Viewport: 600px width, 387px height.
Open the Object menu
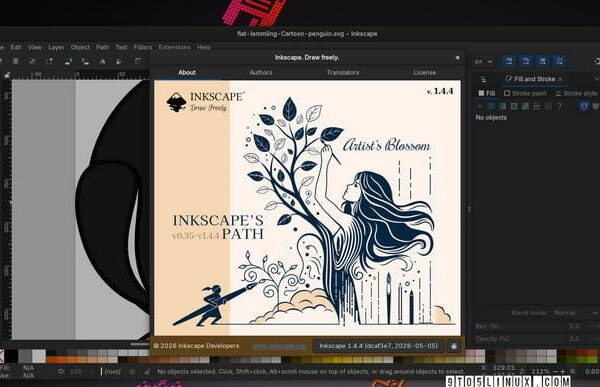pyautogui.click(x=80, y=47)
